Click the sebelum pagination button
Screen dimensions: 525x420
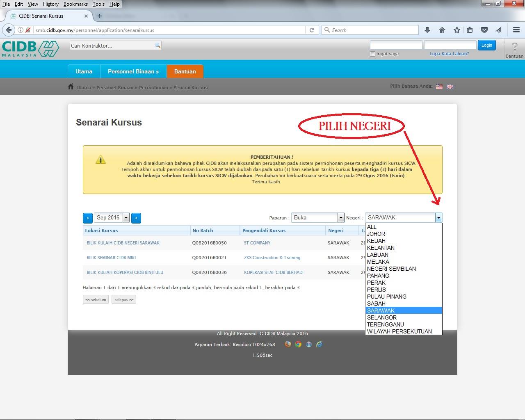[x=96, y=300]
